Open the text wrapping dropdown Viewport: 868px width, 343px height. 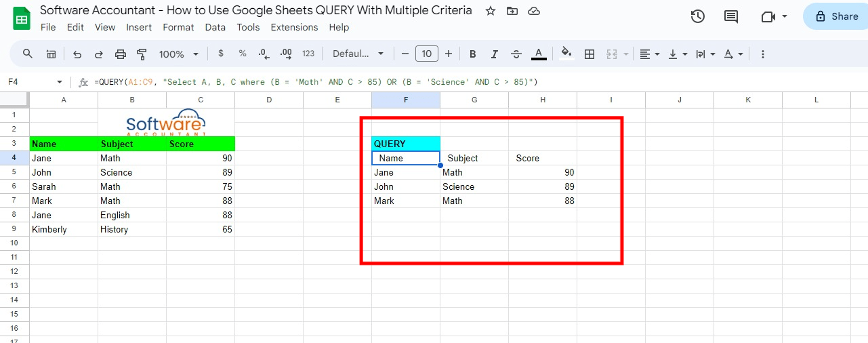[x=705, y=54]
